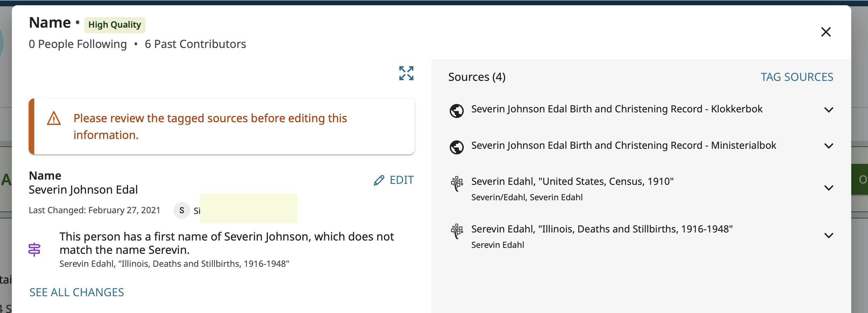Click the purple signpost hint icon
The width and height of the screenshot is (868, 313).
click(34, 250)
